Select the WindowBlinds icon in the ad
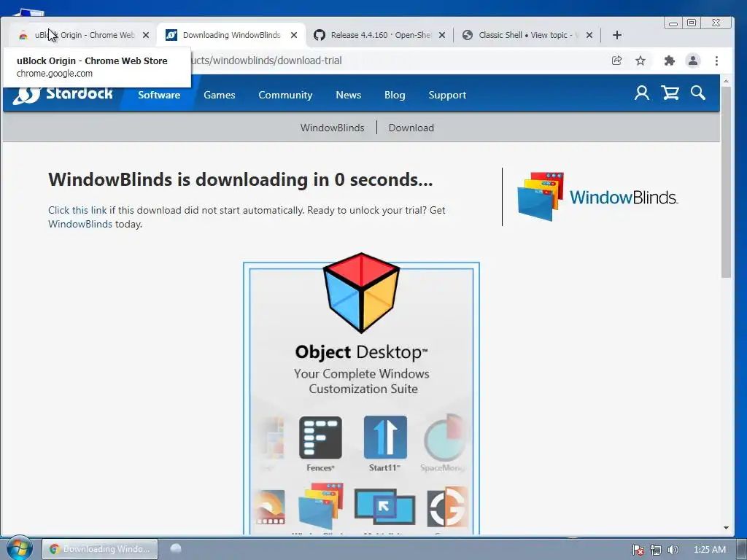The height and width of the screenshot is (560, 747). coord(321,507)
